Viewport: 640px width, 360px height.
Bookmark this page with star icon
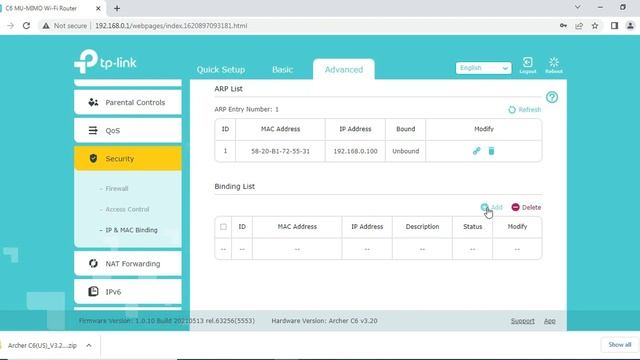pyautogui.click(x=595, y=26)
